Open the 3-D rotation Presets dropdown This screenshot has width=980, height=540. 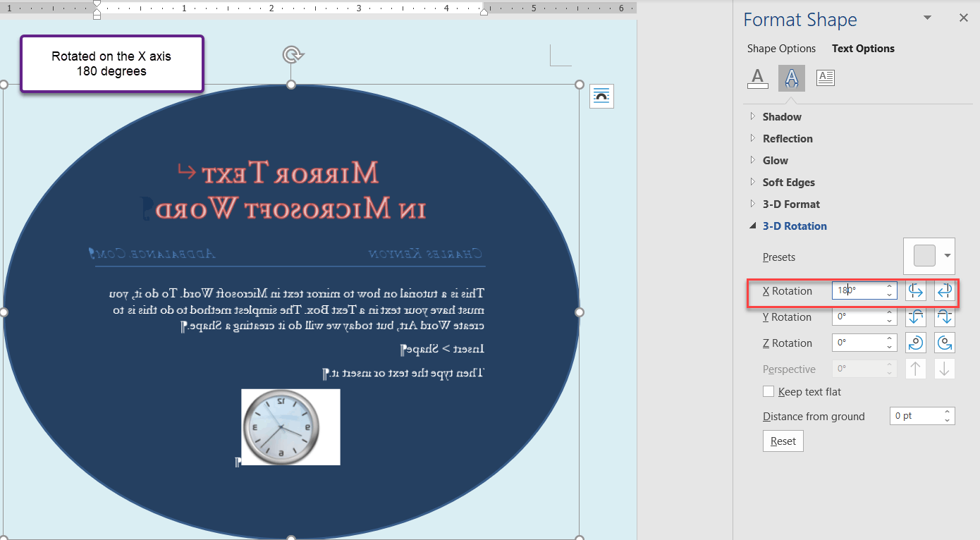pyautogui.click(x=929, y=256)
